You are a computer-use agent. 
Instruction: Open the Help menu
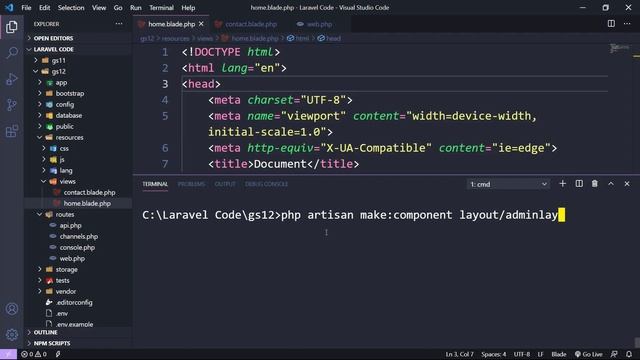click(x=188, y=8)
